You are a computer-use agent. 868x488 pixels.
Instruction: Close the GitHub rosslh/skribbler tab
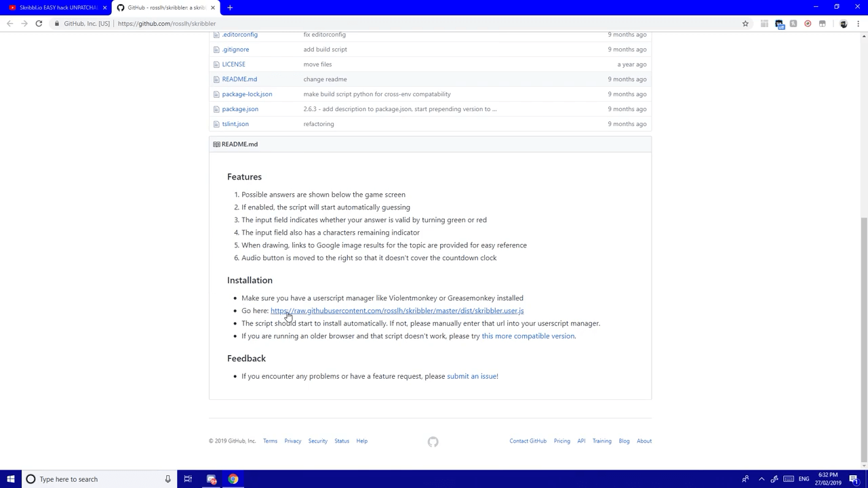pyautogui.click(x=213, y=7)
